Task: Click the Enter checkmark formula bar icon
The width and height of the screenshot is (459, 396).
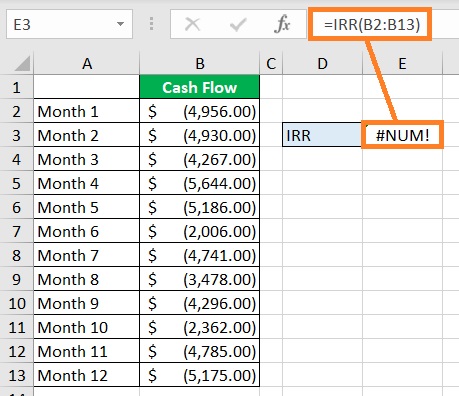Action: 238,24
